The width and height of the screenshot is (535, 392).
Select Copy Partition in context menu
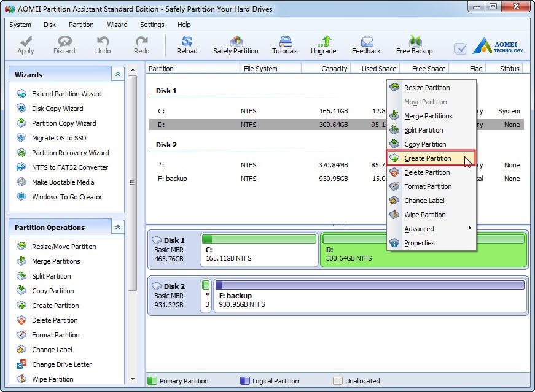(431, 144)
